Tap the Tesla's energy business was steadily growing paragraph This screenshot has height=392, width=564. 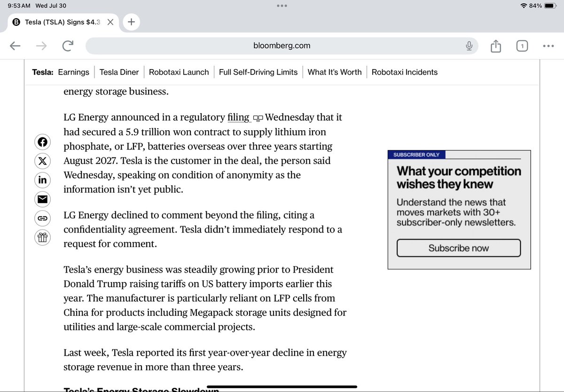pos(205,298)
